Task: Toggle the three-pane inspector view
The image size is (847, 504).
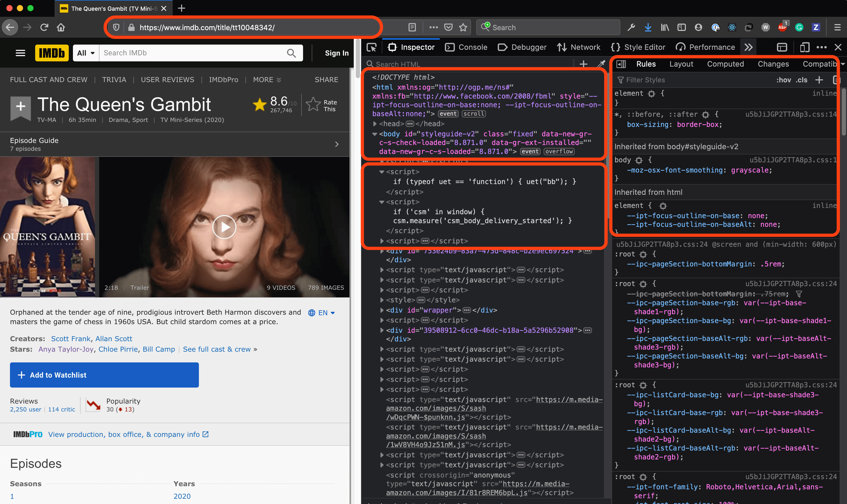Action: 621,64
